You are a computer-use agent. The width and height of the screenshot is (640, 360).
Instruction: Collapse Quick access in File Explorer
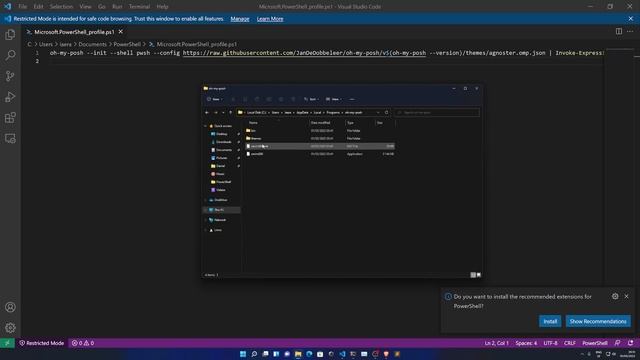206,126
